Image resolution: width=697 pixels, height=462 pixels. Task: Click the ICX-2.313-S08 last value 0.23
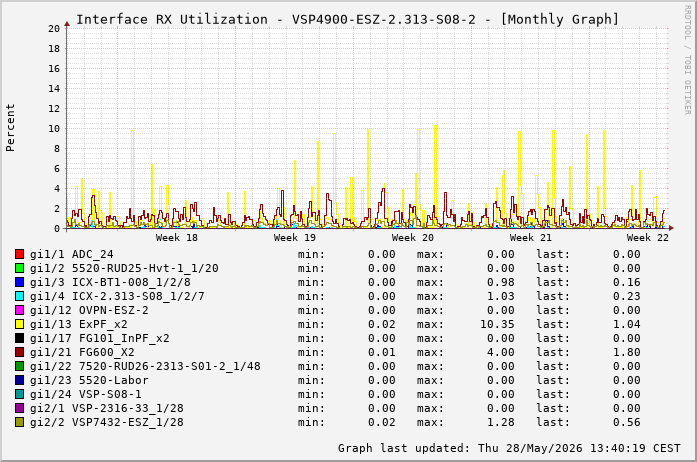point(627,296)
